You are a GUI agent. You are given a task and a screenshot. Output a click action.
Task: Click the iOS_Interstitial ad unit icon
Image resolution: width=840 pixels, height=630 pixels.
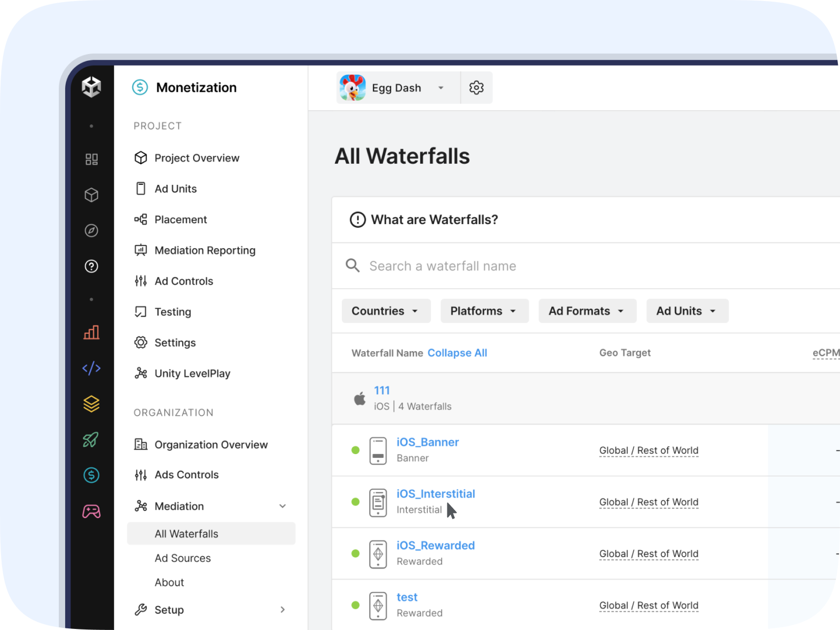coord(378,502)
